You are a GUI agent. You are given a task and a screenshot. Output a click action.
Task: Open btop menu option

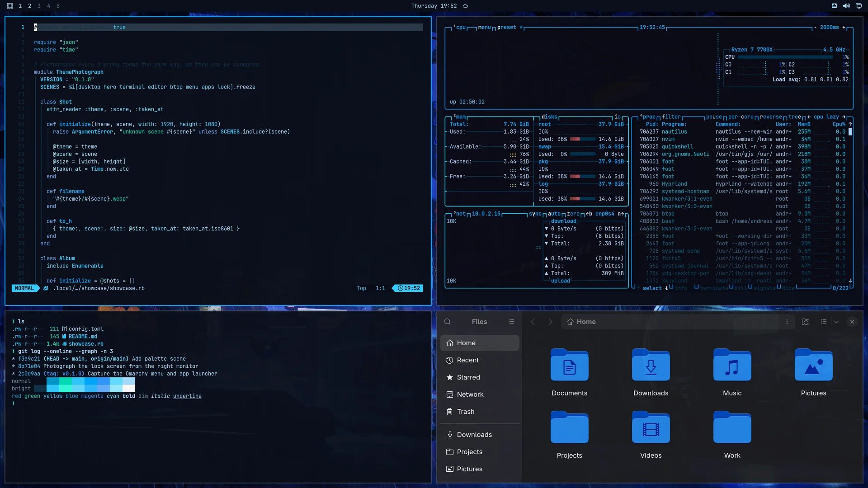pos(484,28)
